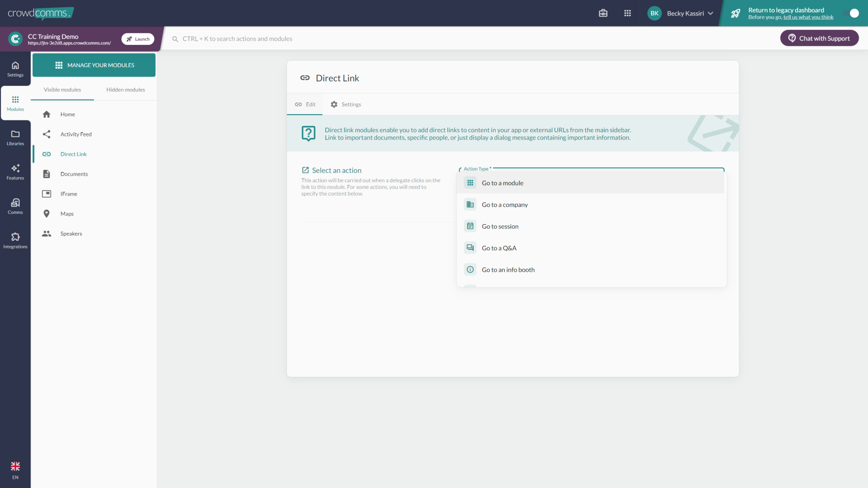The height and width of the screenshot is (488, 868).
Task: Click the briefcase icon in top bar
Action: tap(603, 13)
